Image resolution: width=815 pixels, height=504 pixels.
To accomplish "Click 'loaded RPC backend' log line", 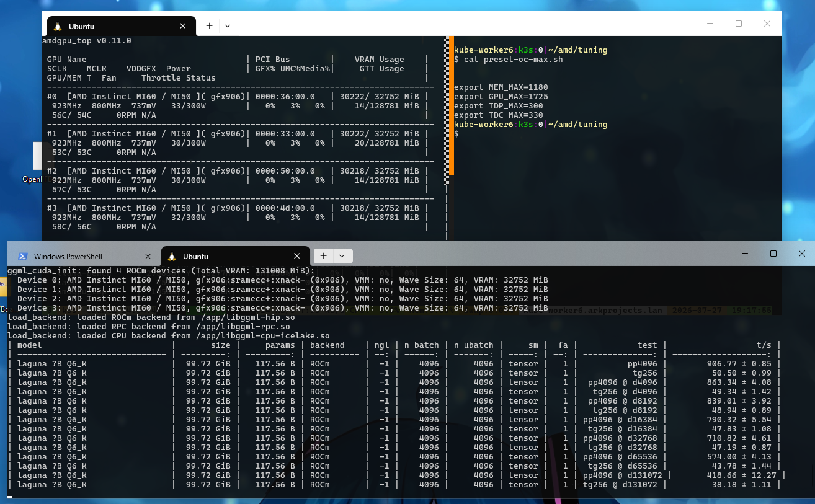I will (148, 327).
